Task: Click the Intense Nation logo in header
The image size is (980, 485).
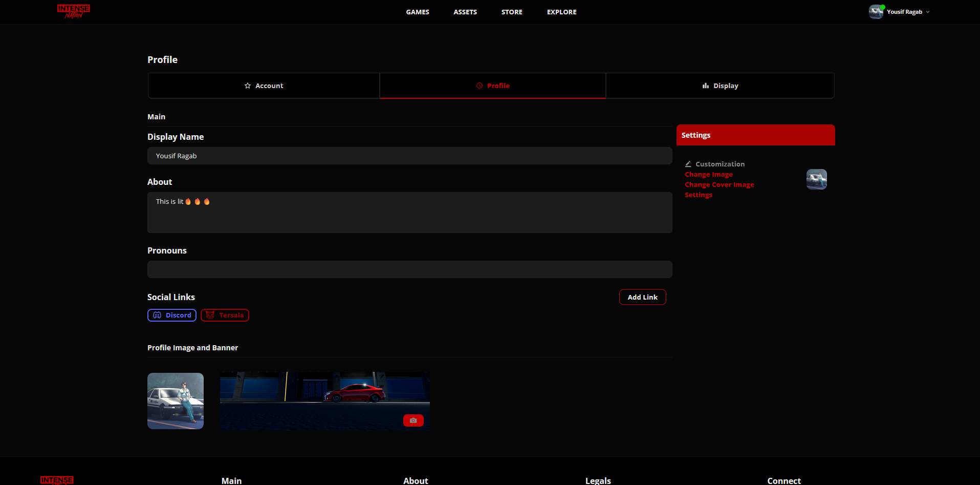Action: coord(73,11)
